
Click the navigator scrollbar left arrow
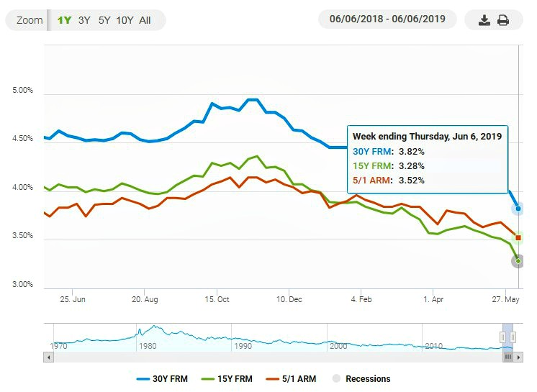49,357
